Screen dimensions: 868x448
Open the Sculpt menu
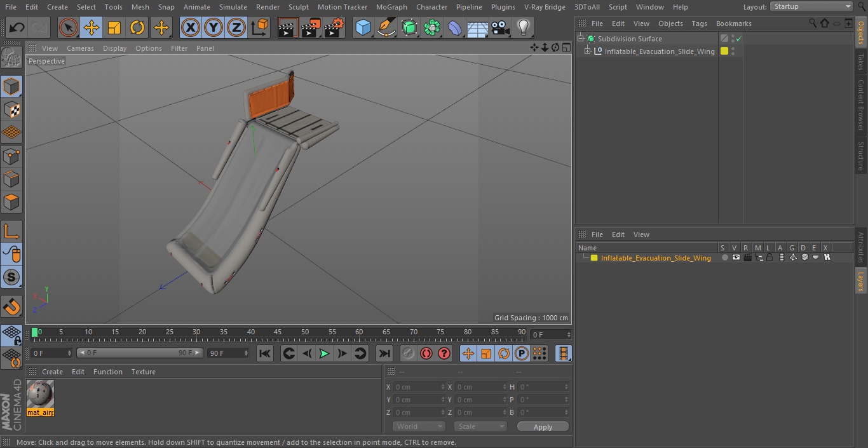pos(298,7)
